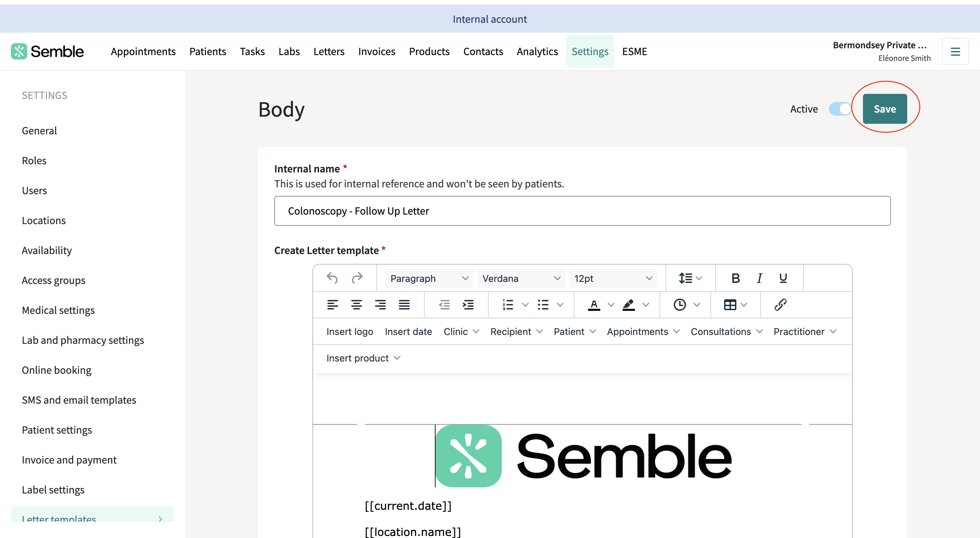Image resolution: width=980 pixels, height=538 pixels.
Task: Open the Products tab
Action: click(429, 51)
